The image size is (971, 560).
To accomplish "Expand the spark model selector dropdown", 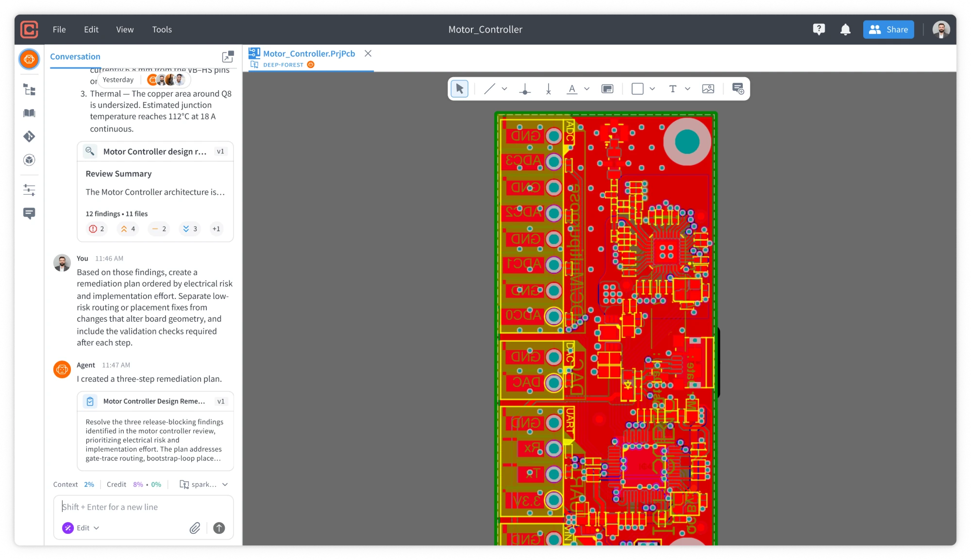I will point(204,484).
